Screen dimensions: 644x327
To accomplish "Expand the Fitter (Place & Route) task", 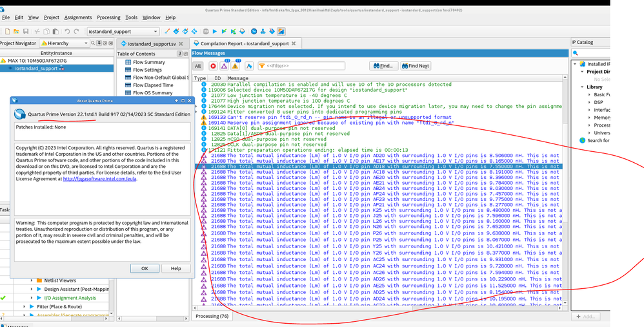I will [x=25, y=307].
